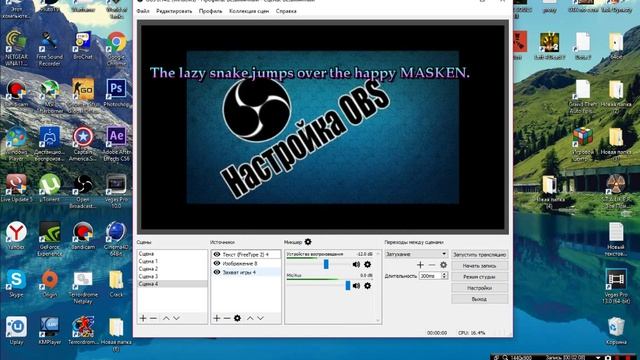Click the Выход button
Screen dimensions: 640x360
(x=480, y=299)
